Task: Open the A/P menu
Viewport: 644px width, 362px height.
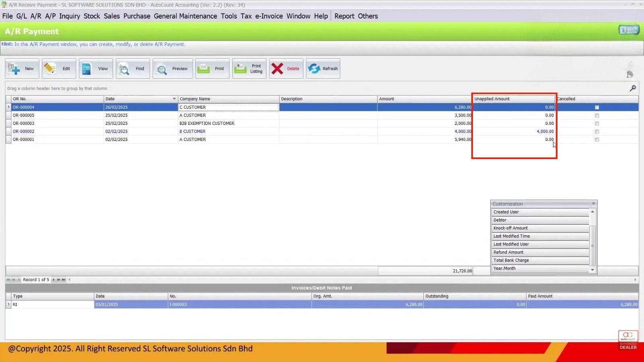Action: tap(50, 16)
